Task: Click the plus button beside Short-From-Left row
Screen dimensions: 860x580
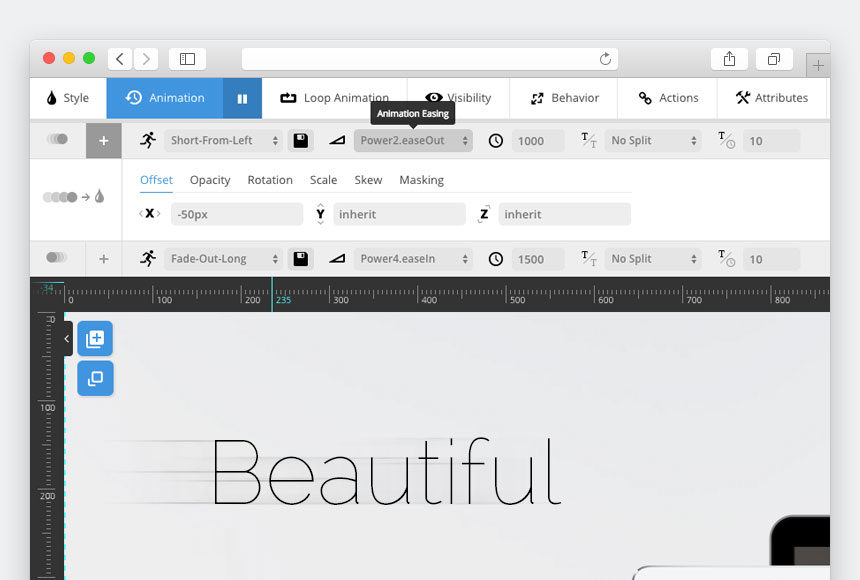Action: tap(104, 141)
